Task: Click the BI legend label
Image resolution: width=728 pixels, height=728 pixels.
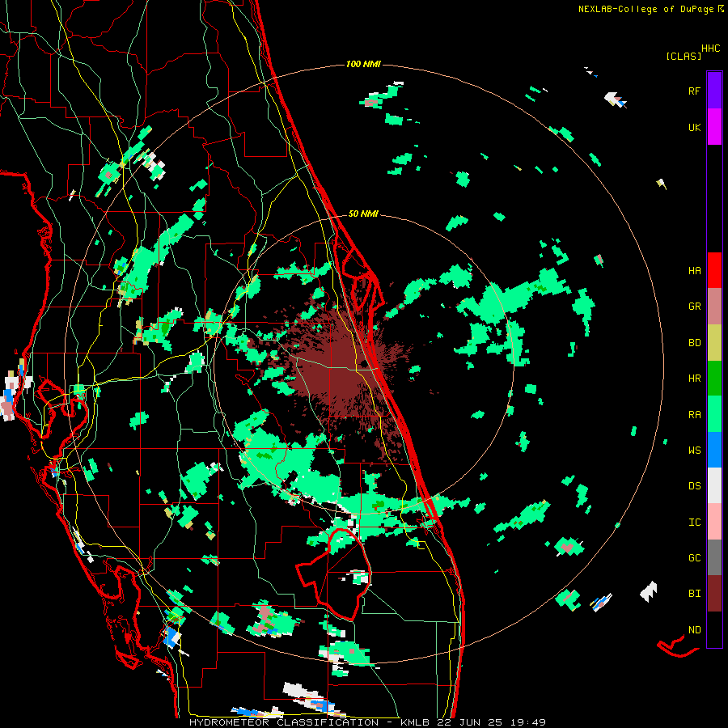Action: click(x=694, y=594)
